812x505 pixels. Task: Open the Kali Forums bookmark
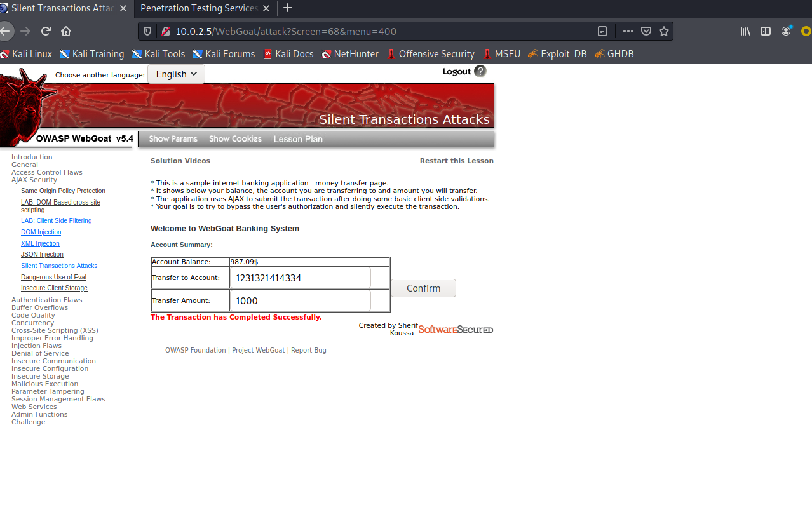[x=224, y=54]
